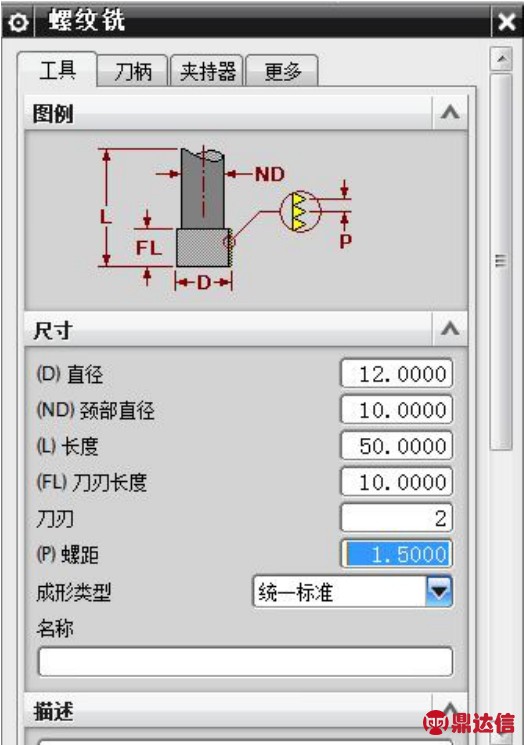Collapse the 描述 section
The image size is (525, 745).
(449, 710)
